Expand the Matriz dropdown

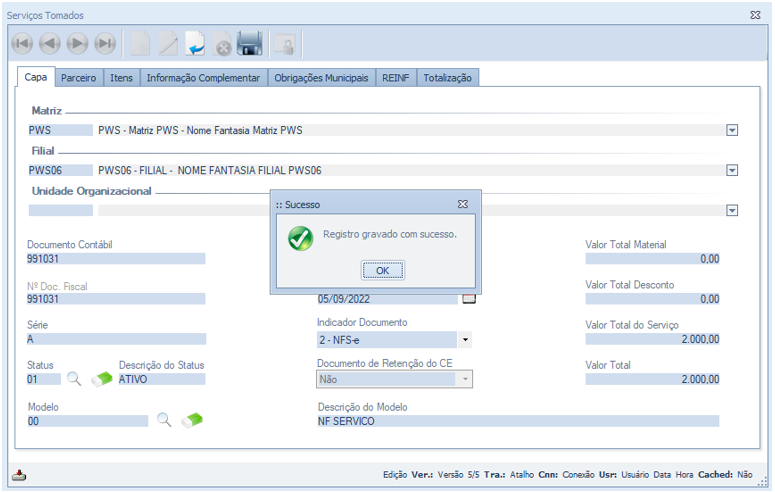pyautogui.click(x=732, y=130)
